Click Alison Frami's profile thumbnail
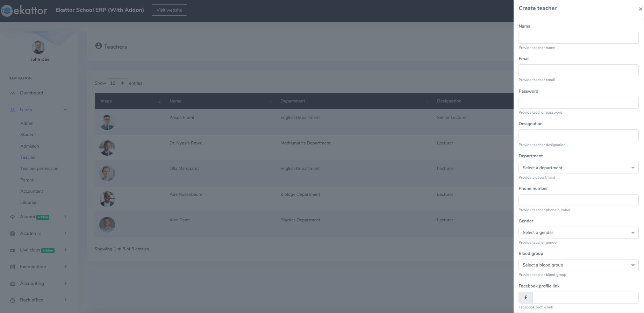644x313 pixels. pos(107,122)
